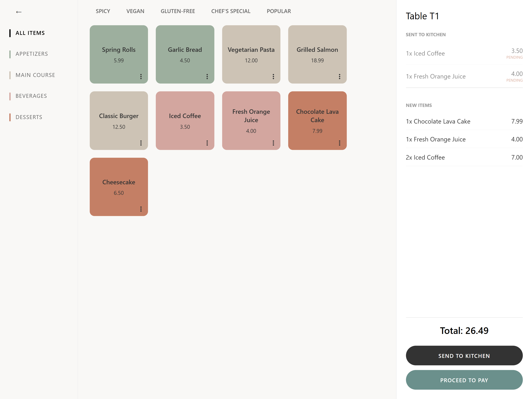Open Chocolate Lava Cake three-dot menu

[339, 143]
